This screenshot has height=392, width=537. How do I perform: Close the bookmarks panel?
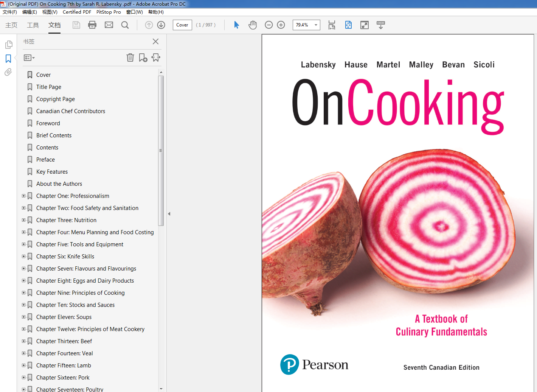tap(155, 42)
